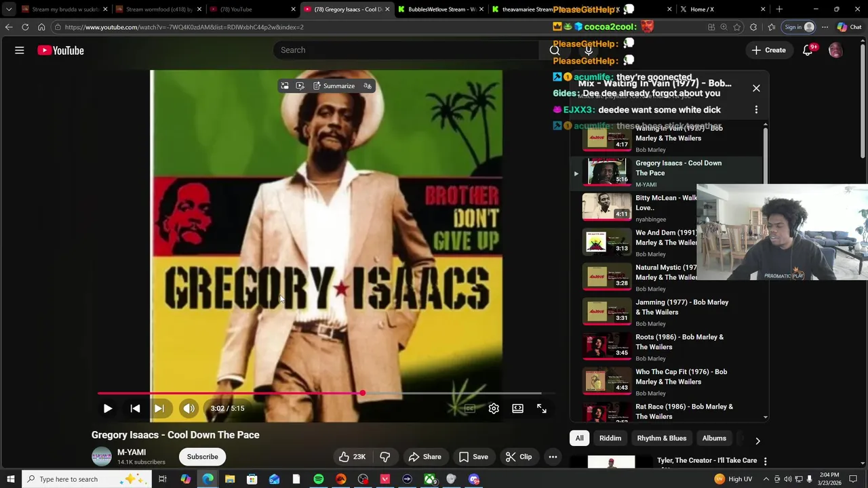Enter fullscreen on the video player
This screenshot has width=868, height=488.
[x=542, y=408]
